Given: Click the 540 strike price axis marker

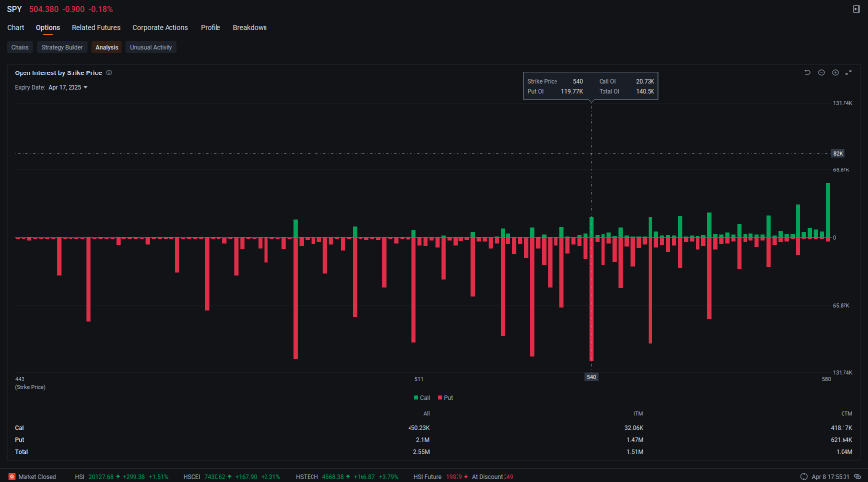Looking at the screenshot, I should pyautogui.click(x=591, y=377).
